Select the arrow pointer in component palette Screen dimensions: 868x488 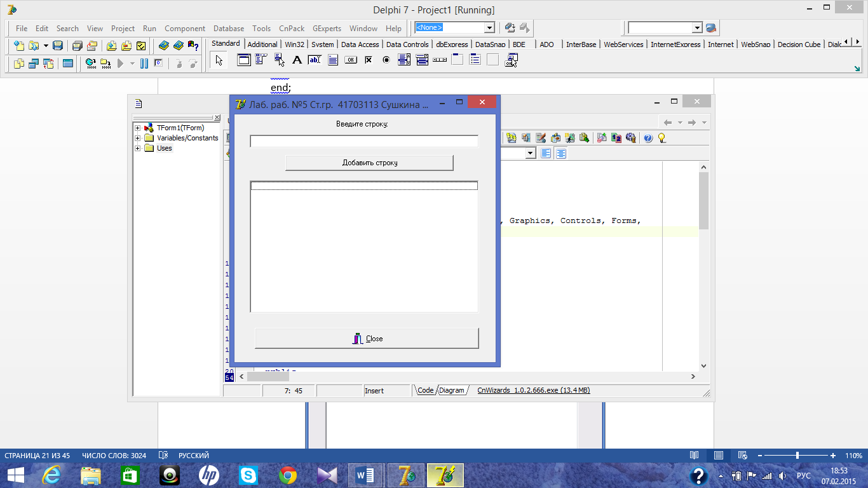pyautogui.click(x=219, y=60)
